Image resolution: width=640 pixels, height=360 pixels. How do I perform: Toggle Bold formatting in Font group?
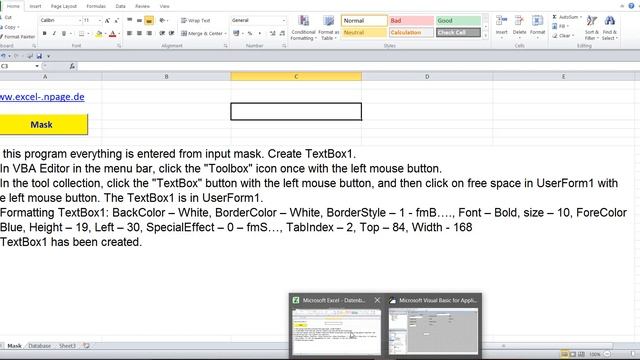(44, 33)
